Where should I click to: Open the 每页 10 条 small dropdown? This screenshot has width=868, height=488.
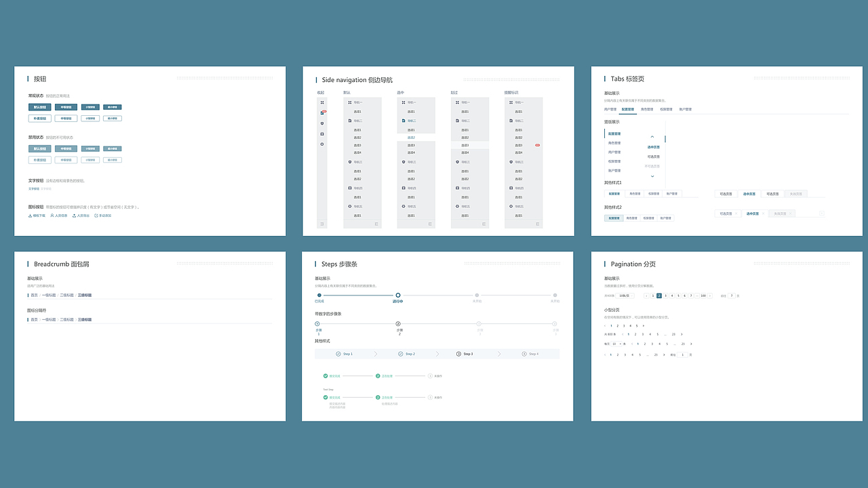616,344
